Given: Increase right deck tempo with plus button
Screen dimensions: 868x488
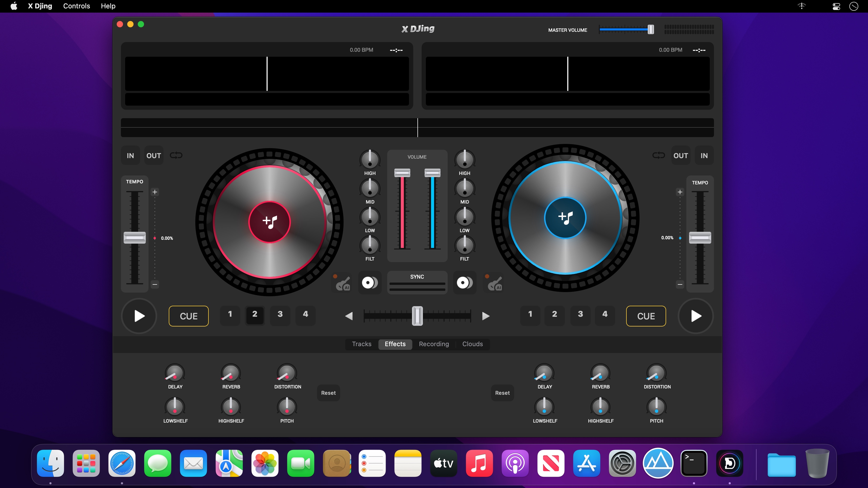Looking at the screenshot, I should 680,192.
